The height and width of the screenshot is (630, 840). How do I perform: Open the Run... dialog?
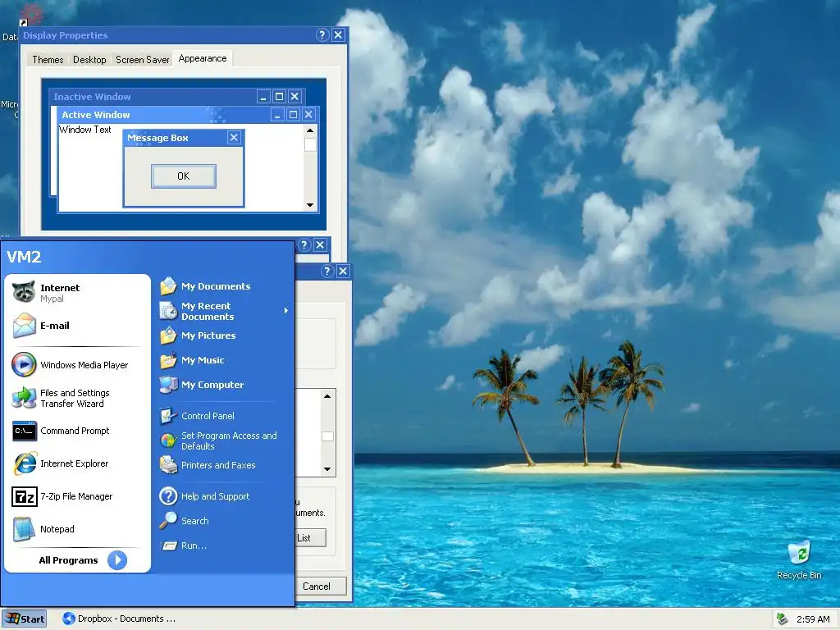click(225, 546)
